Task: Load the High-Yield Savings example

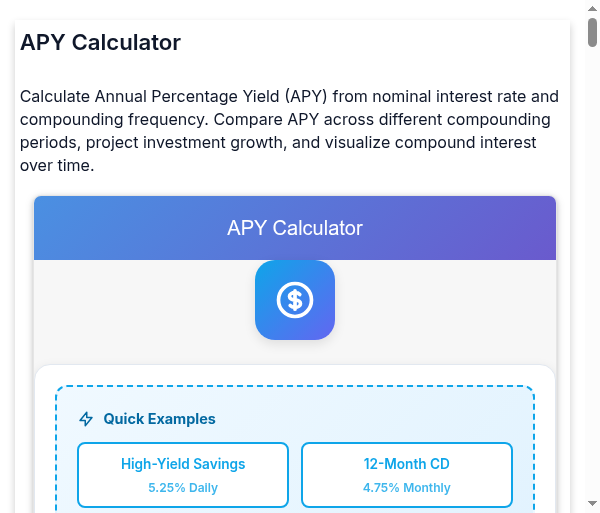Action: tap(183, 475)
